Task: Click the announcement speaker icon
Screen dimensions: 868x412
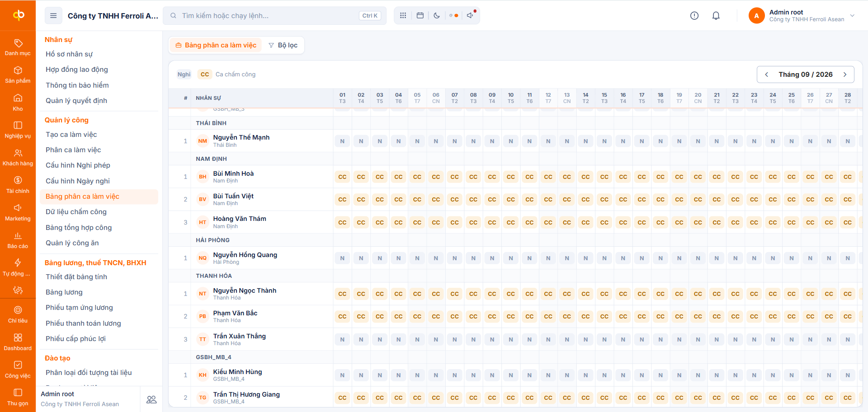Action: pos(471,15)
